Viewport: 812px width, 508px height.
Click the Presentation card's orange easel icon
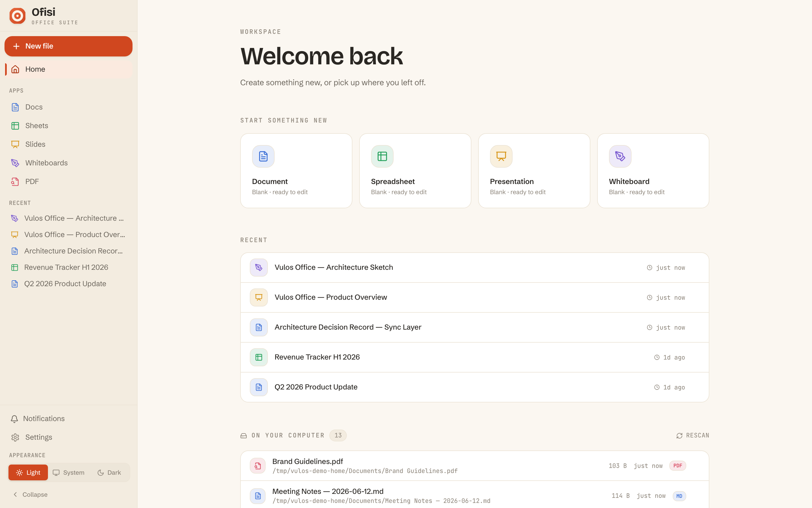click(x=501, y=156)
